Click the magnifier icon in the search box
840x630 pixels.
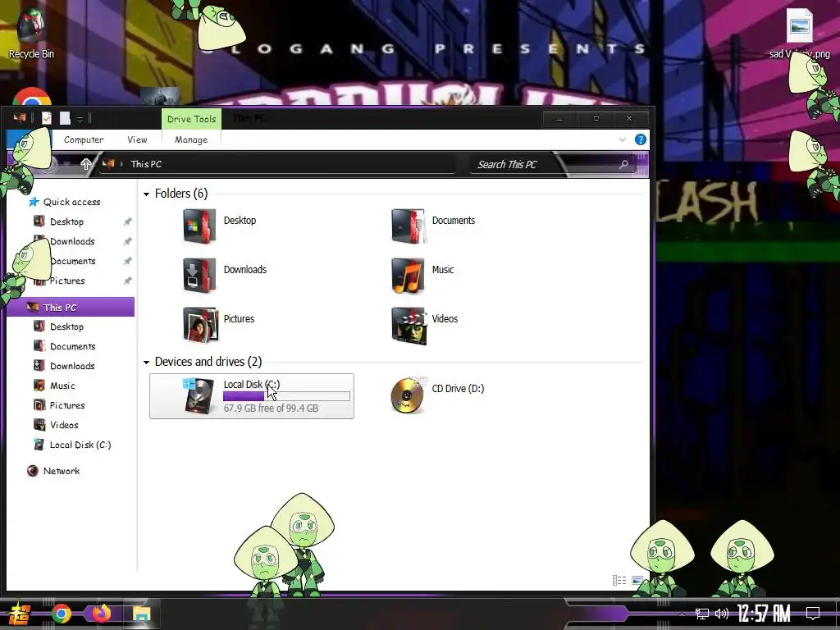[623, 164]
